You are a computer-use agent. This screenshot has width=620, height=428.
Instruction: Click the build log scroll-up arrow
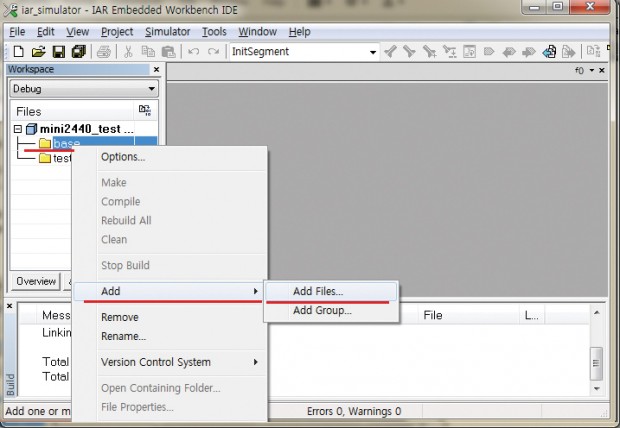coord(596,312)
